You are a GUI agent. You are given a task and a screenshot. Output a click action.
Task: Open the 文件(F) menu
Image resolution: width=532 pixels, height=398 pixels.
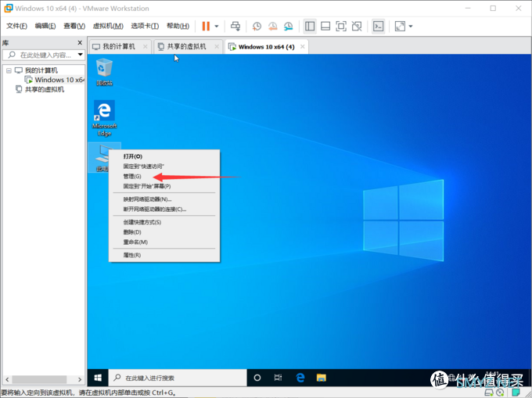[16, 26]
